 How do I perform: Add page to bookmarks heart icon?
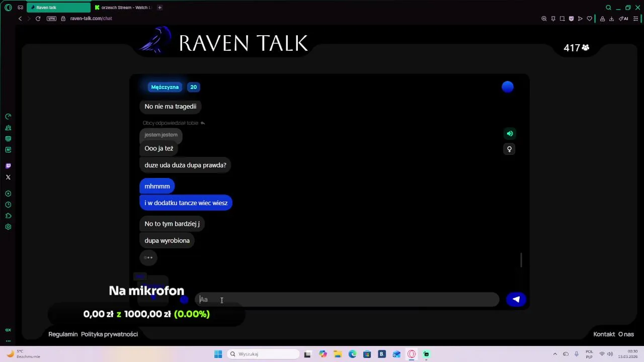pos(589,19)
